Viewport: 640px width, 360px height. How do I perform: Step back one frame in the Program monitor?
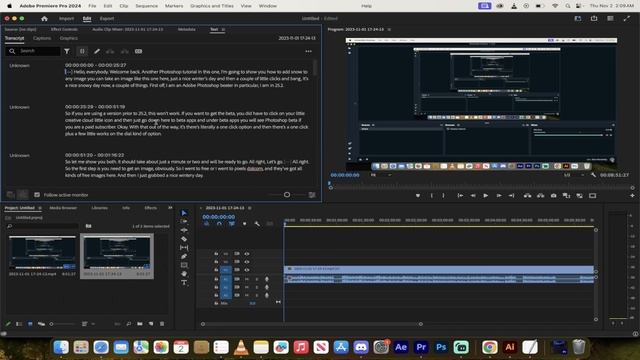pyautogui.click(x=473, y=196)
